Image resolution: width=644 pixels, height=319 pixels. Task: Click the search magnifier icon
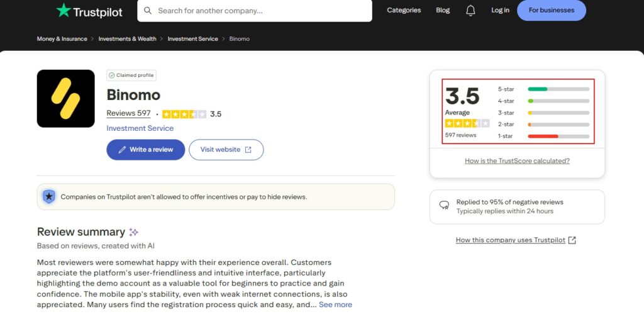pyautogui.click(x=148, y=11)
